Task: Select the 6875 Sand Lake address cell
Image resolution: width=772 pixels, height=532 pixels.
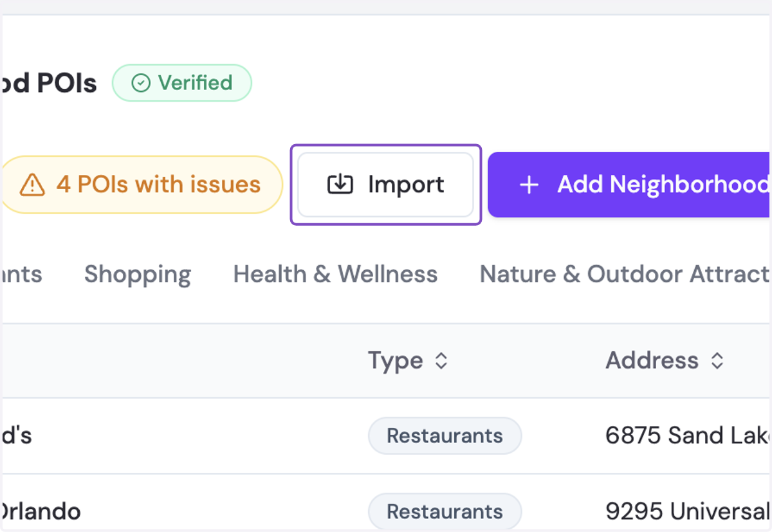Action: click(688, 436)
